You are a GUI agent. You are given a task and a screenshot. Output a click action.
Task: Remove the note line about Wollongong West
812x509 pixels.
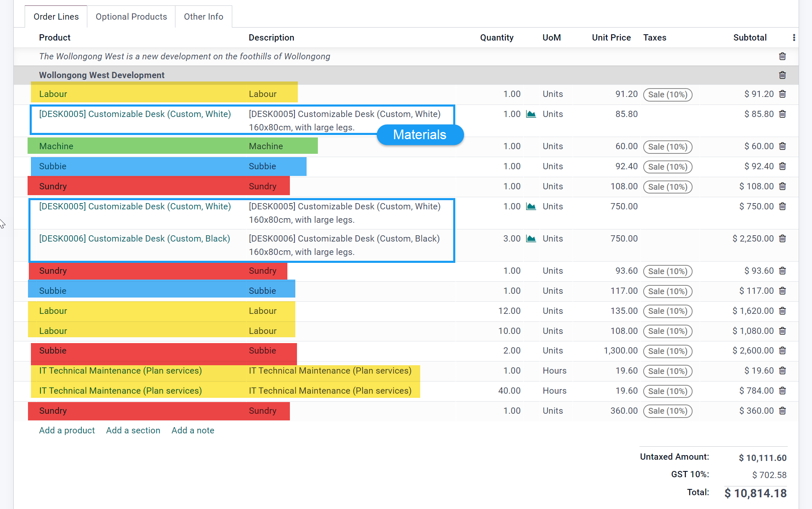[782, 56]
